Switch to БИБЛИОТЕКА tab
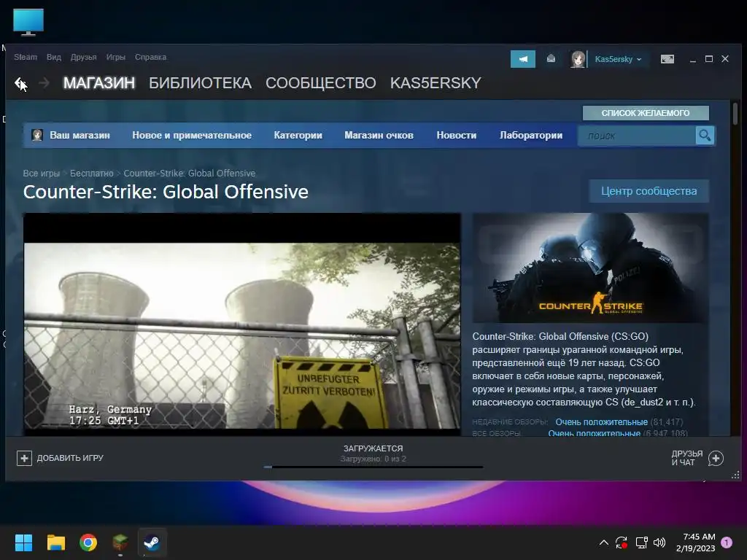This screenshot has height=560, width=747. click(200, 83)
